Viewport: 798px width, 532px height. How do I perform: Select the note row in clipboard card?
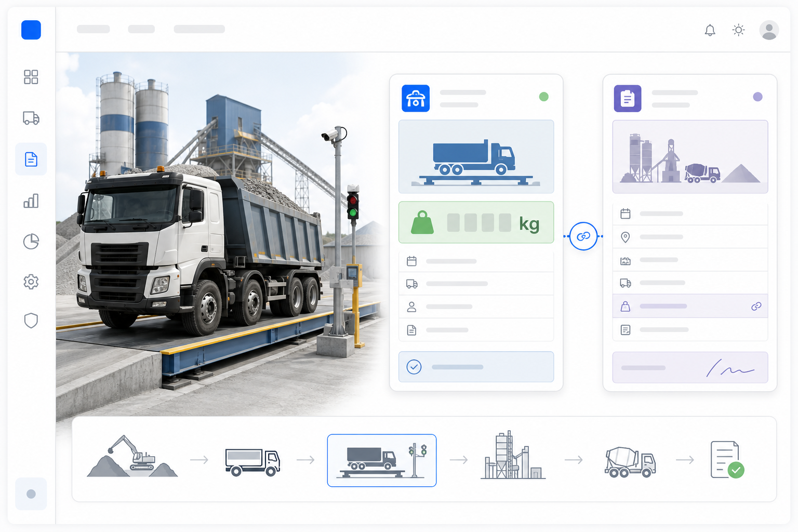click(x=690, y=329)
